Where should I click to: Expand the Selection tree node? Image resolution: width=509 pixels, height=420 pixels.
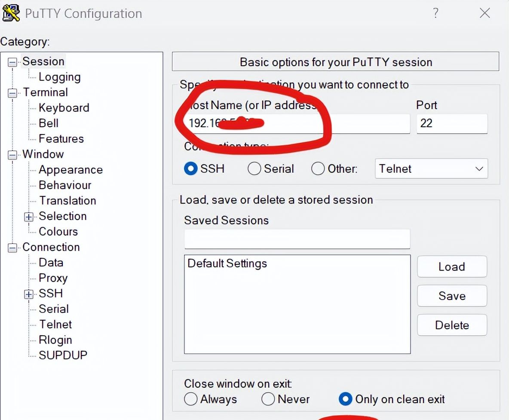click(x=29, y=217)
